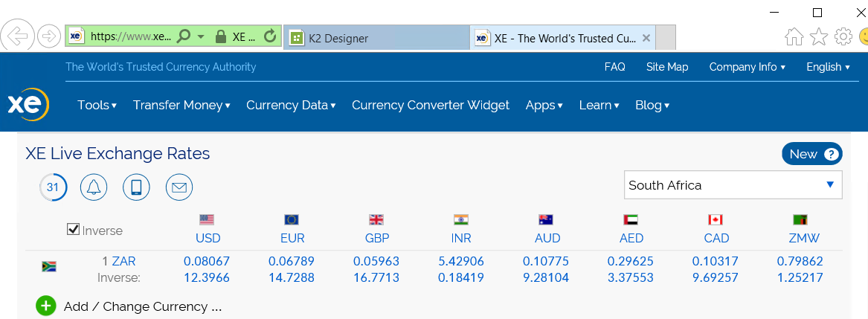Click the browser refresh icon in address bar
868x319 pixels.
click(270, 36)
